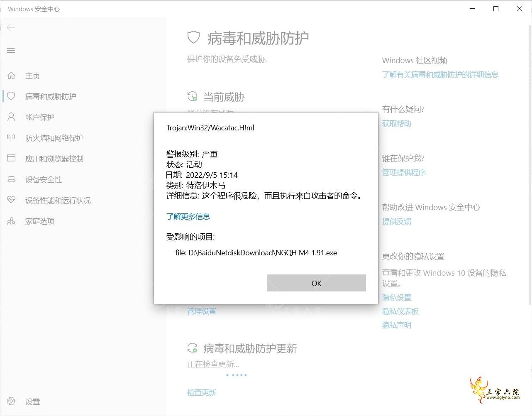This screenshot has width=532, height=416.
Task: Click the refresh icon beside 病毒和威胁防护更新
Action: coord(192,348)
